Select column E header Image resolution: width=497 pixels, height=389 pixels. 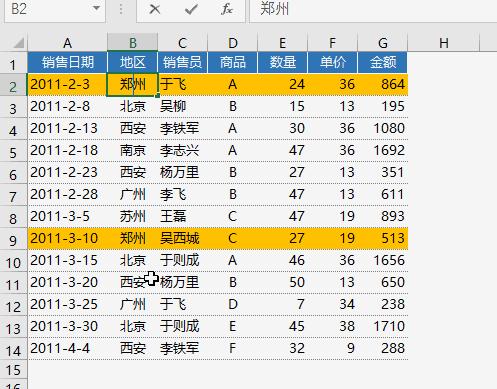pyautogui.click(x=283, y=43)
